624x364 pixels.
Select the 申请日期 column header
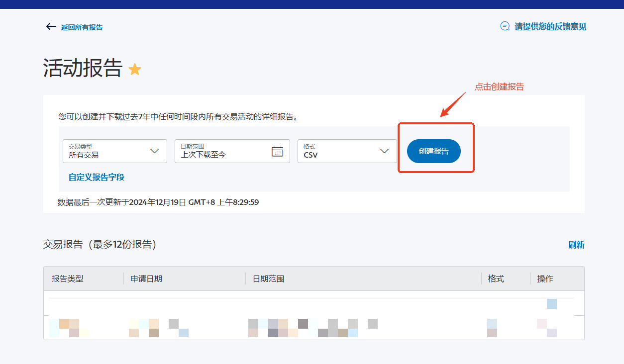click(146, 279)
